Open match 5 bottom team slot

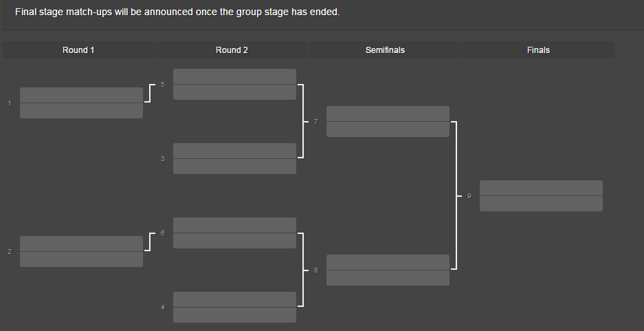coord(234,92)
